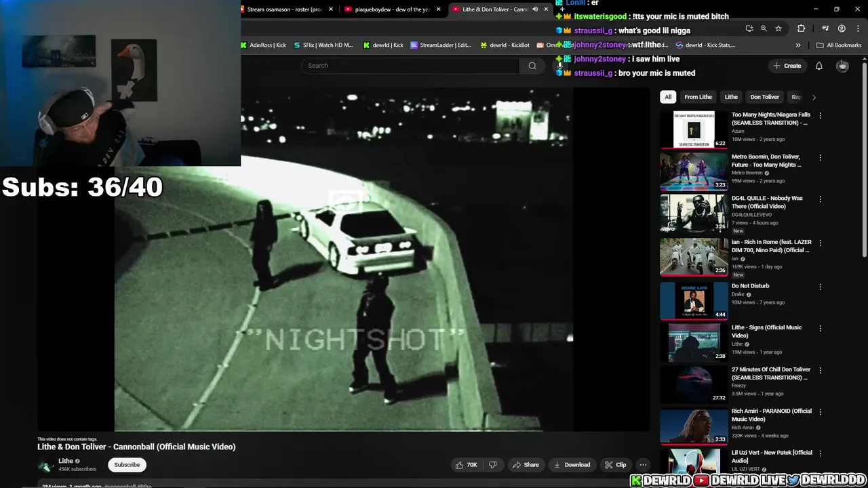Click the Create button
This screenshot has height=488, width=868.
787,66
